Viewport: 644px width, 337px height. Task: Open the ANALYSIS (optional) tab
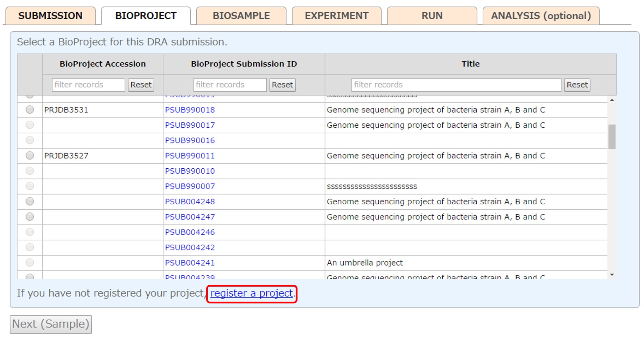[x=541, y=16]
